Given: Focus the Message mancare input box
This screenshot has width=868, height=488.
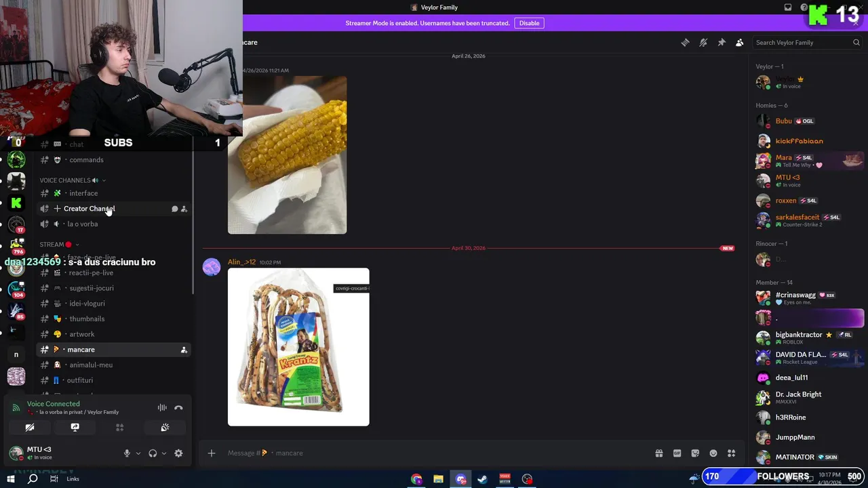Looking at the screenshot, I should [434, 453].
